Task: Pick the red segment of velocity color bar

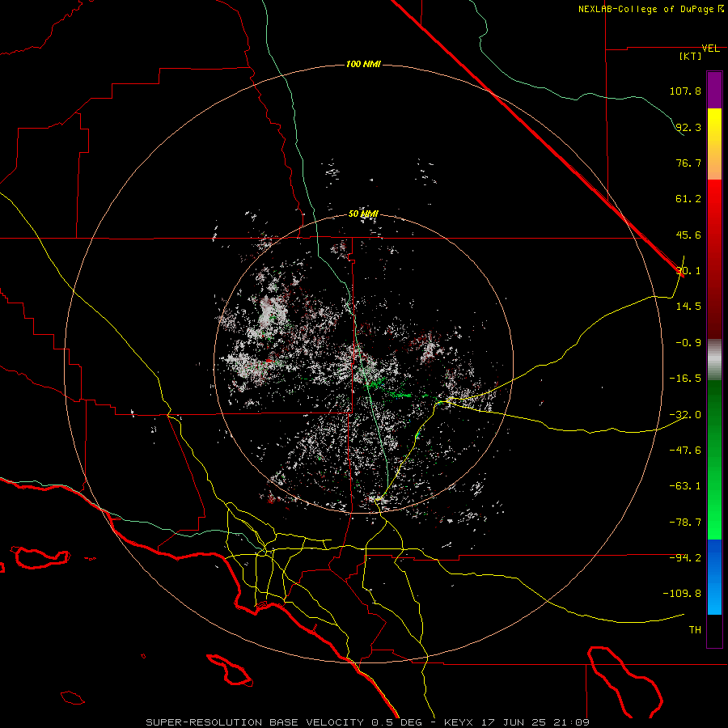Action: point(714,259)
